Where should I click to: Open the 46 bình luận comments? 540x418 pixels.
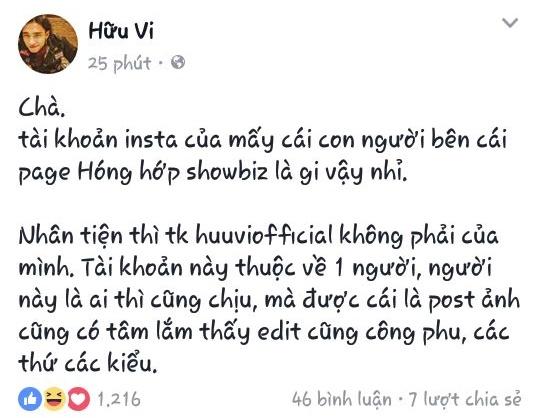click(x=342, y=399)
